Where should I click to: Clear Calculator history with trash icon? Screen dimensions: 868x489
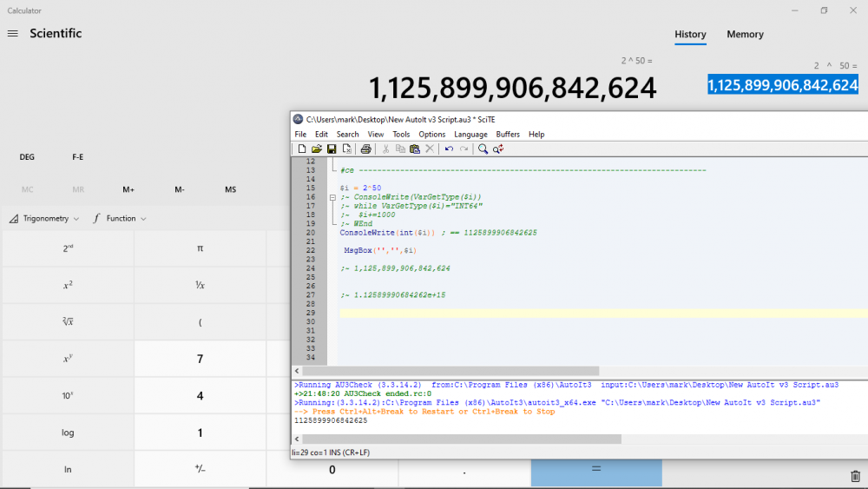coord(855,476)
